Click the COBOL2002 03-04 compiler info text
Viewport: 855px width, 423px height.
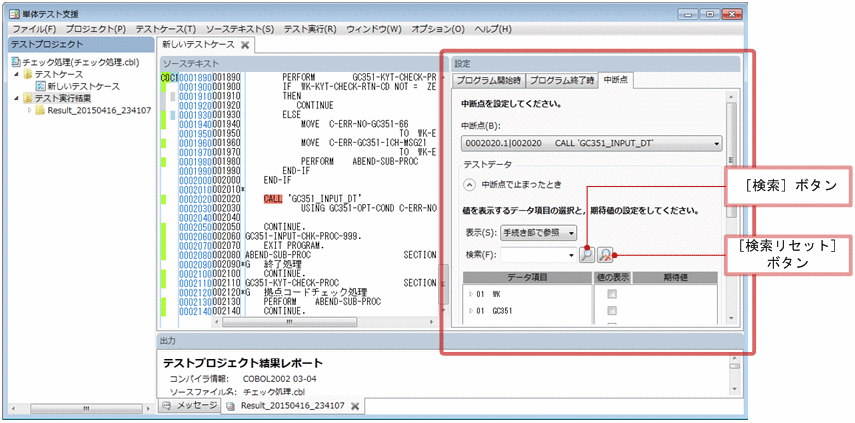280,379
